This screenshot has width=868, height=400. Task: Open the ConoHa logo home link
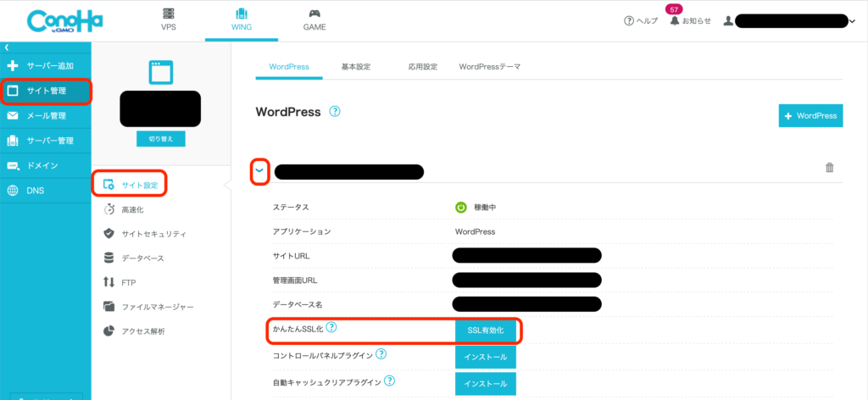(64, 20)
